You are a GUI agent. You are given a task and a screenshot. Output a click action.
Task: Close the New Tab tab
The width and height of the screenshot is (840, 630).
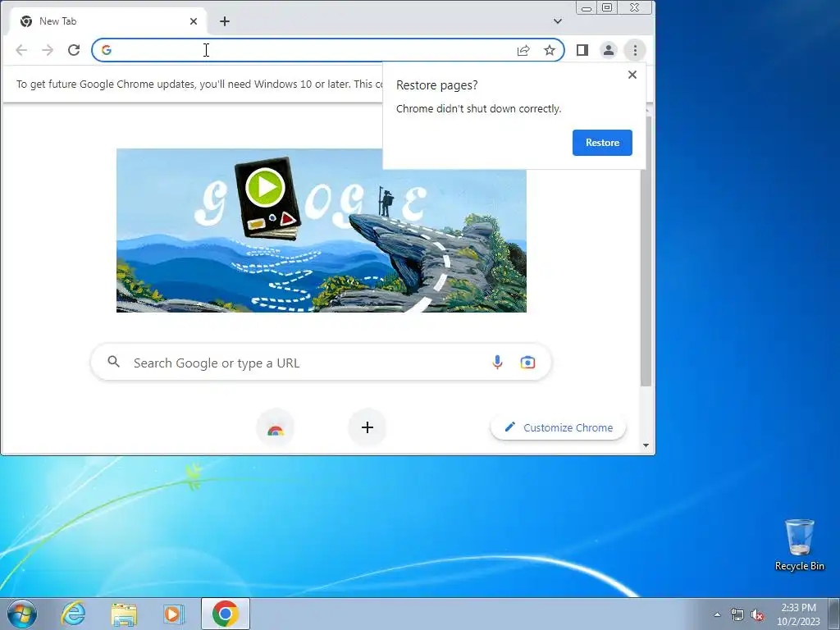(x=194, y=21)
